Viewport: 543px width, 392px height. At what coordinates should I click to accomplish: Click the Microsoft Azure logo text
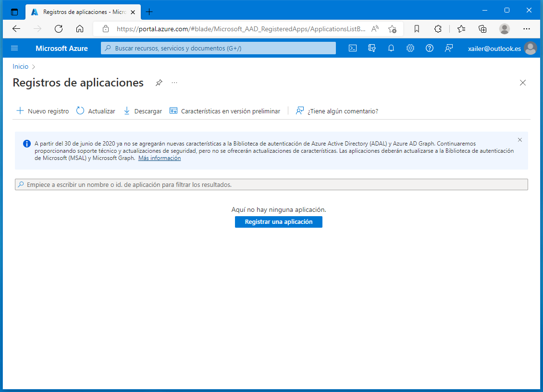[x=62, y=49]
